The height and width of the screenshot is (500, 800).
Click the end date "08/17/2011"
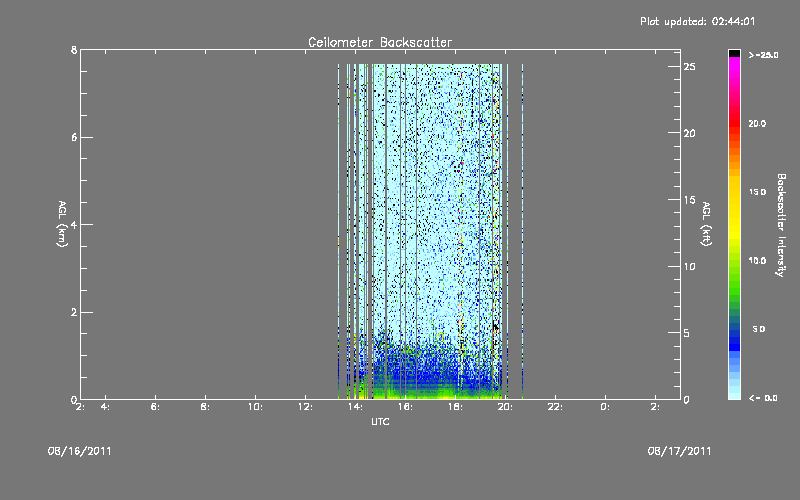(679, 451)
